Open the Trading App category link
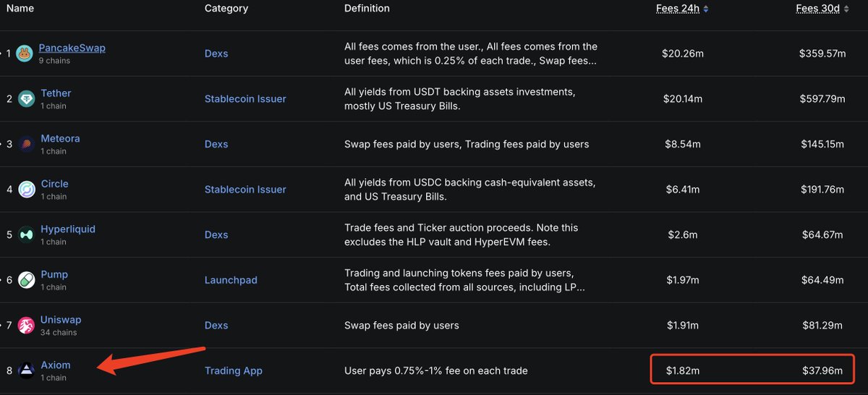This screenshot has height=395, width=868. click(234, 370)
